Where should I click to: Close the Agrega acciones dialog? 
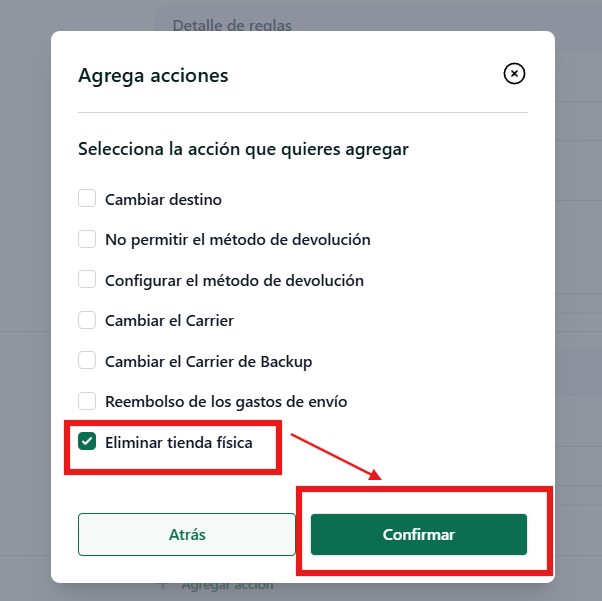[514, 73]
